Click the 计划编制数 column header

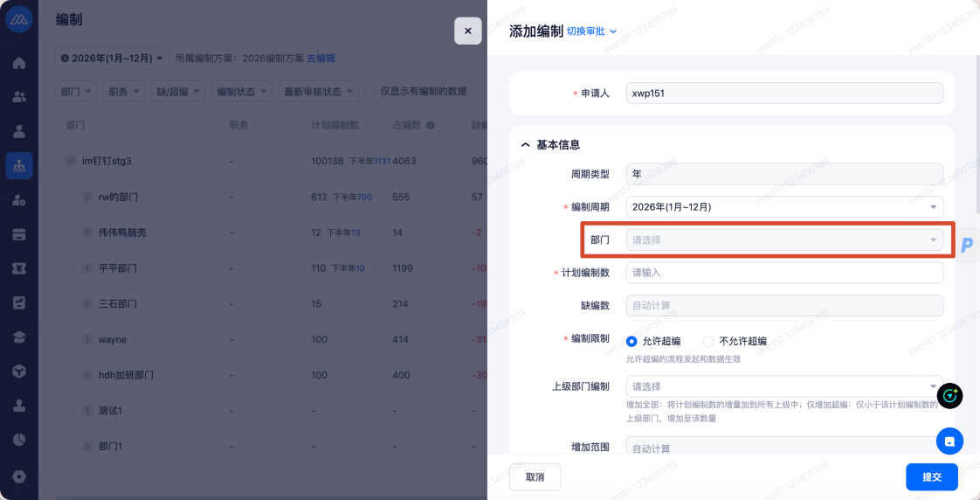click(335, 125)
